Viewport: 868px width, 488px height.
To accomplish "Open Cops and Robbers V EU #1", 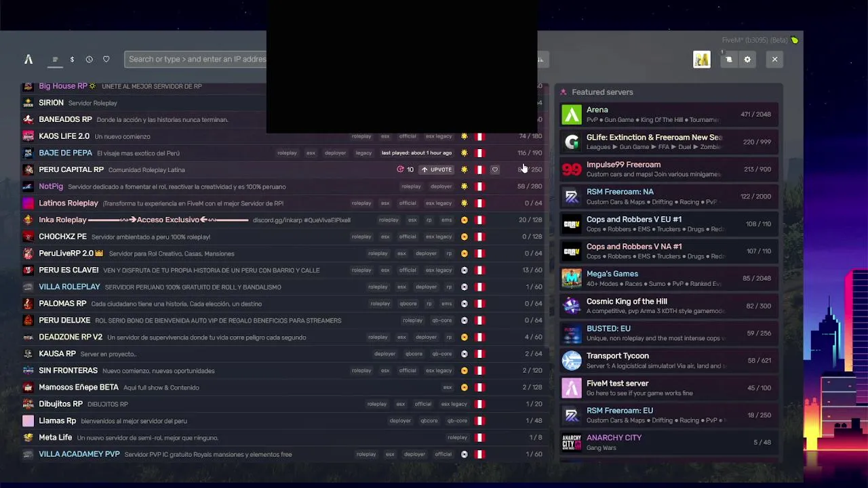I will tap(669, 224).
